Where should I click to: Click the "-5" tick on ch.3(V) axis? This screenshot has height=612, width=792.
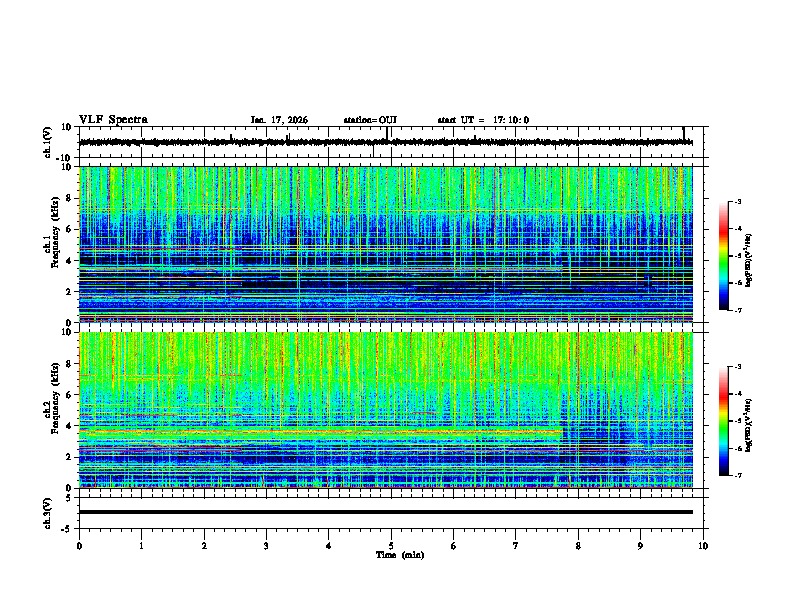[x=67, y=529]
